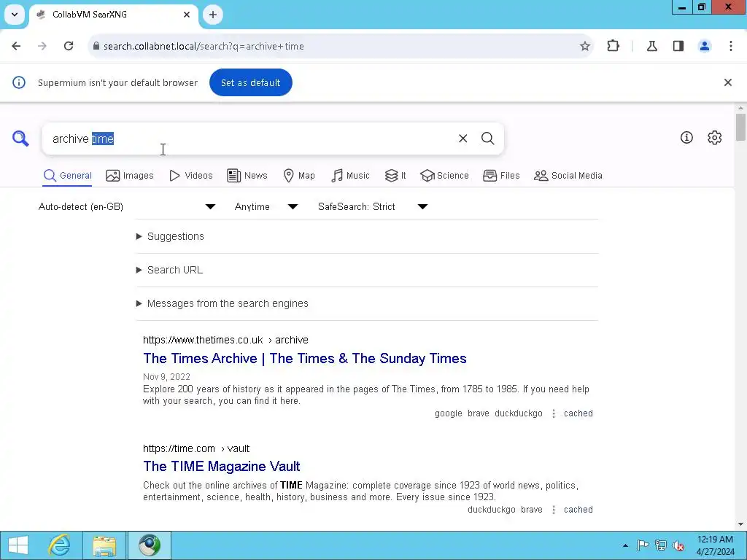
Task: Open Action Center flag icon
Action: tap(643, 545)
